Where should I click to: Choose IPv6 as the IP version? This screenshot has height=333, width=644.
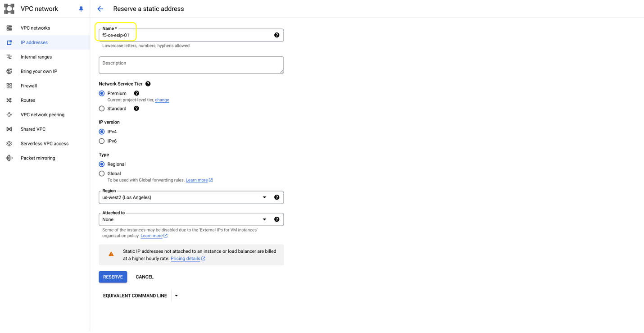(x=102, y=141)
